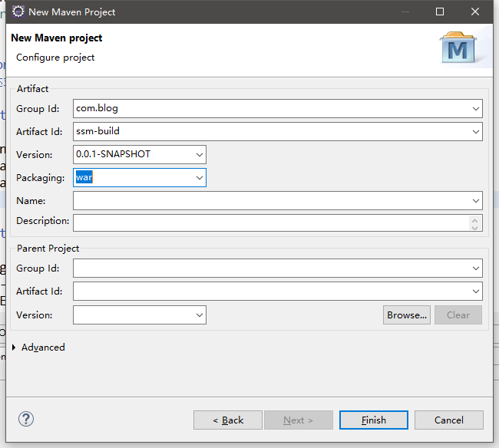Click the Maven M wizard banner image
The width and height of the screenshot is (499, 448).
[x=458, y=48]
